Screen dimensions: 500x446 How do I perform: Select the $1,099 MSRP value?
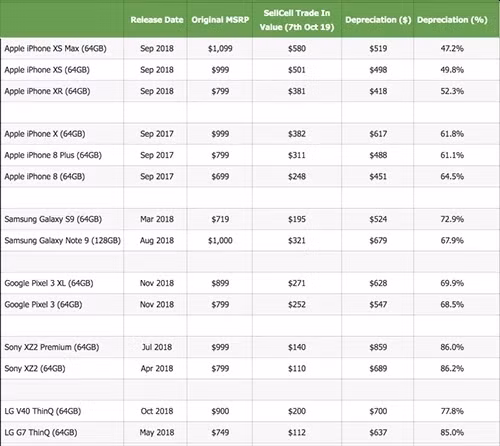click(x=220, y=49)
